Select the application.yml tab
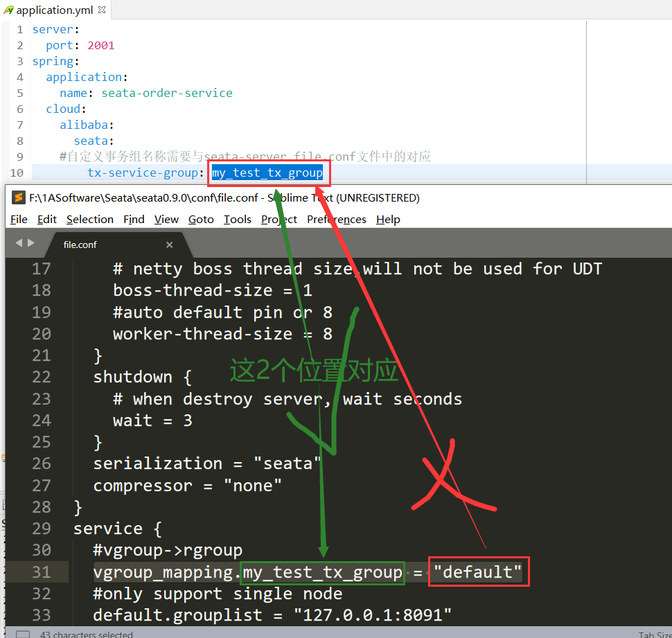The height and width of the screenshot is (638, 672). pos(55,10)
